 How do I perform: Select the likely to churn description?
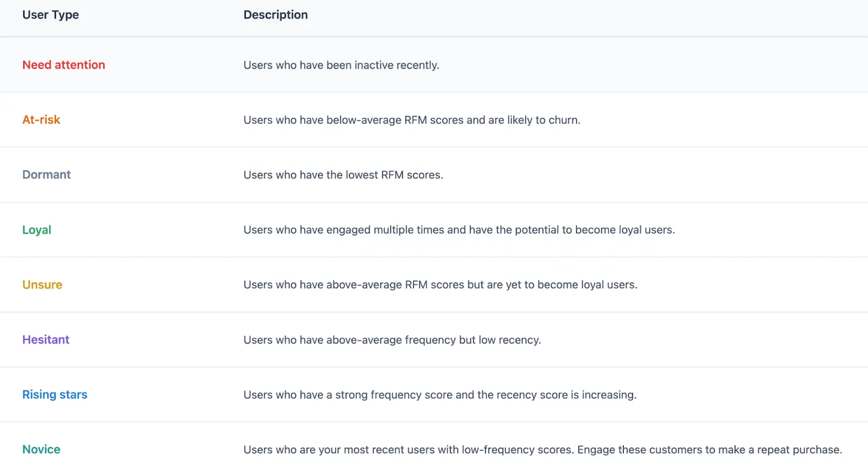[x=412, y=120]
